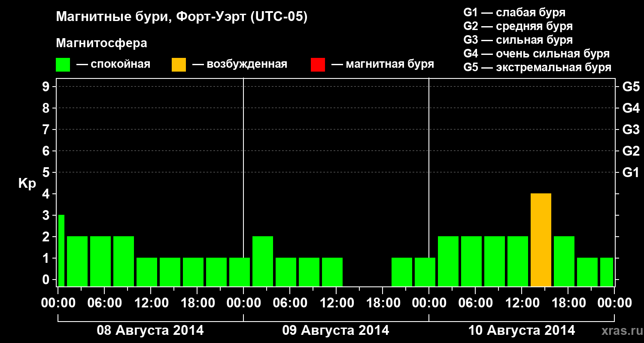The width and height of the screenshot is (644, 343).
Task: Click the 06:00 time label for 10 August
Action: pos(475,303)
